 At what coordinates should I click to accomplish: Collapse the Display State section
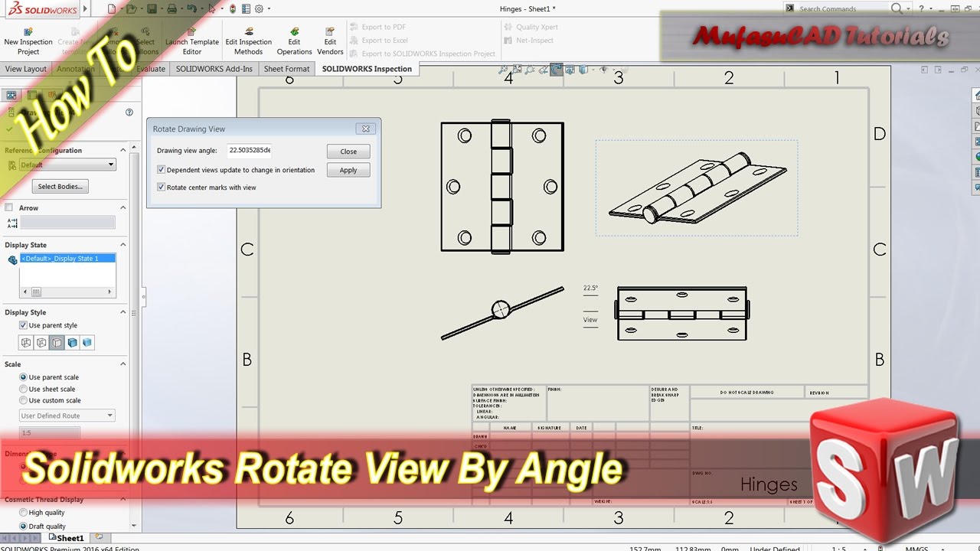(x=122, y=245)
